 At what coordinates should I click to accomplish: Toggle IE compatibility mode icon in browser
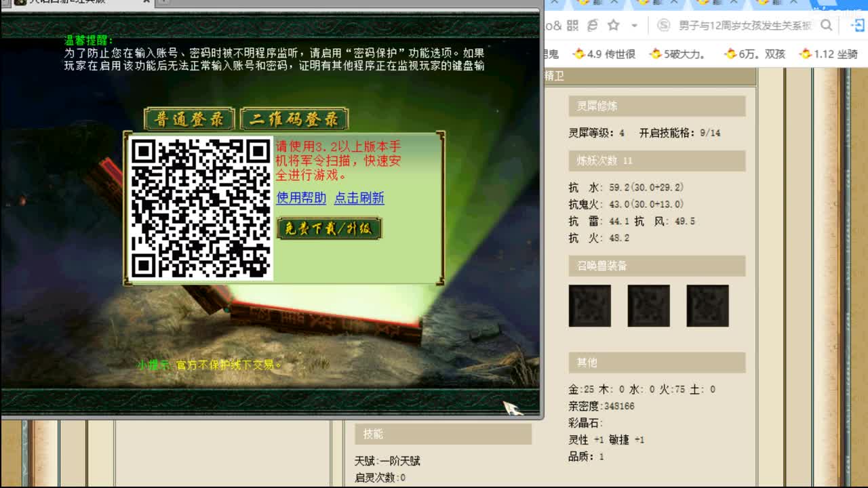pos(592,26)
